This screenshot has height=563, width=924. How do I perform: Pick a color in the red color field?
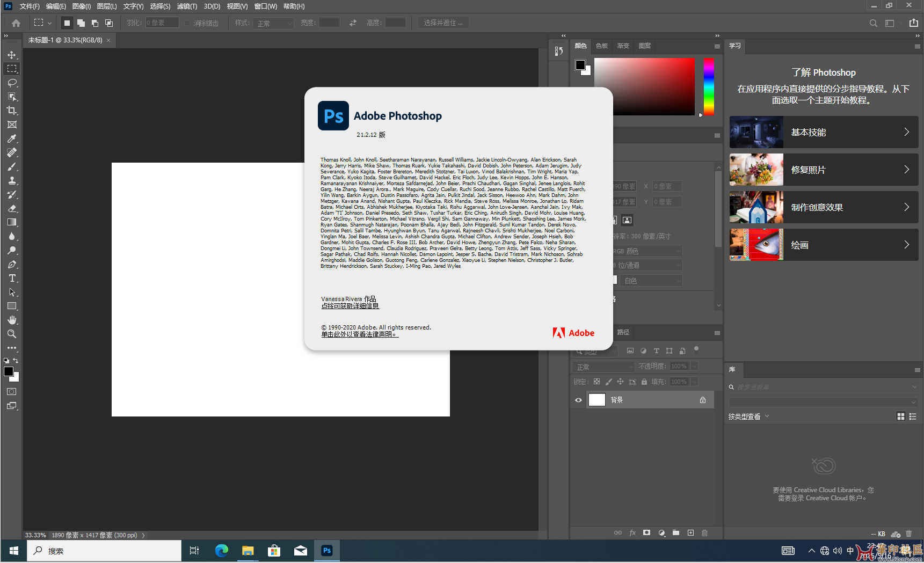click(x=644, y=86)
